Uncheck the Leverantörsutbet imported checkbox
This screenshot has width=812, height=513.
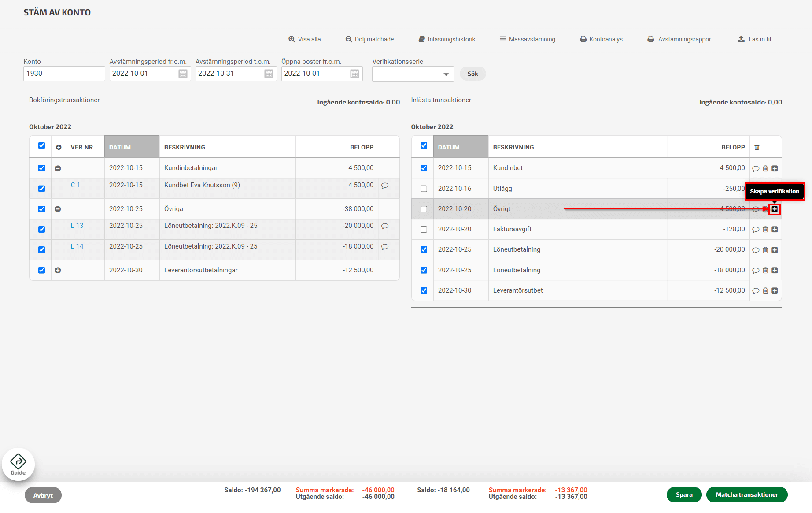[x=424, y=290]
